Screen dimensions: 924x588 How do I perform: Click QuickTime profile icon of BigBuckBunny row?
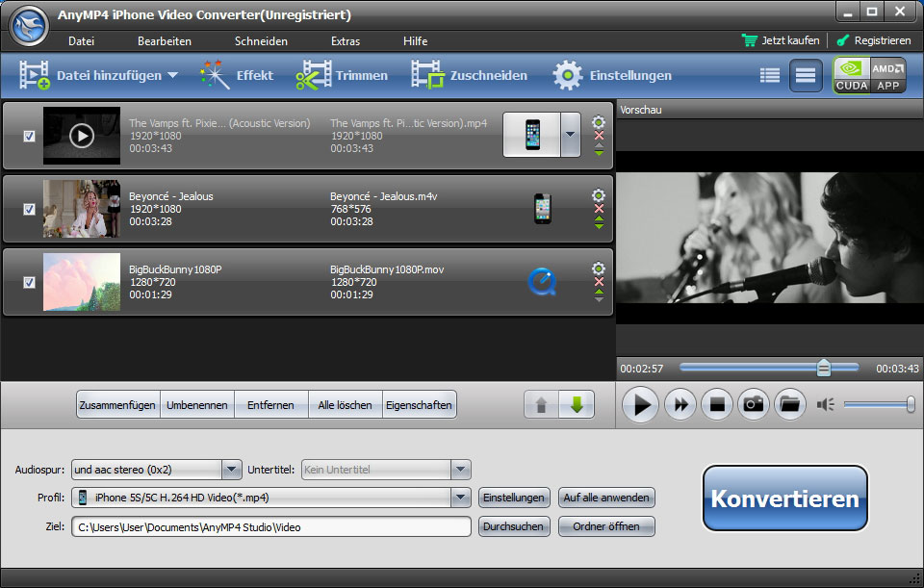(542, 282)
